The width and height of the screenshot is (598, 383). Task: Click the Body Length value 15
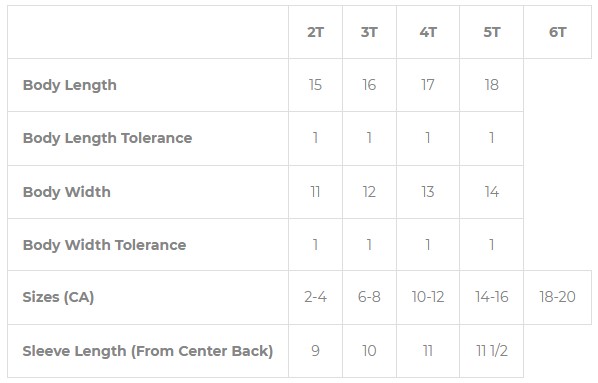(315, 85)
